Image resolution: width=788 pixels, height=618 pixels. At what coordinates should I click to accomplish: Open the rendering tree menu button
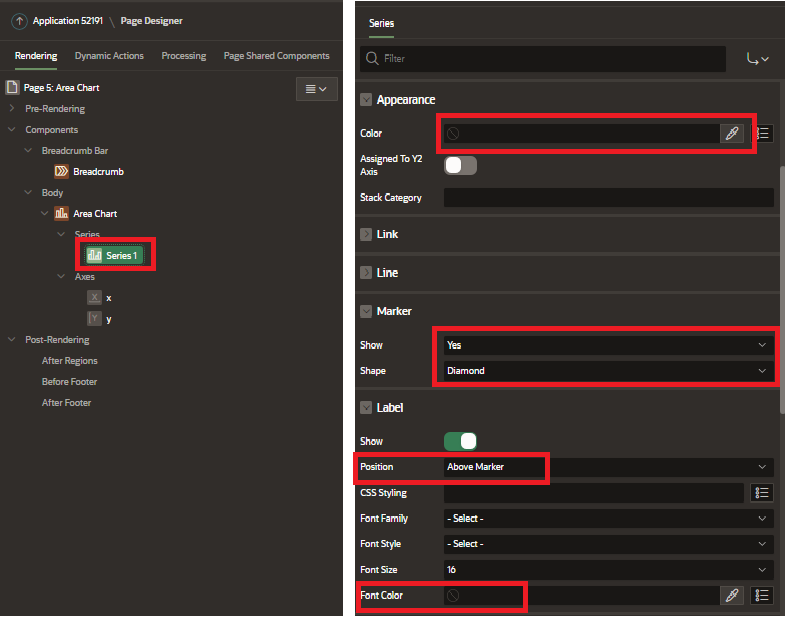coord(316,89)
